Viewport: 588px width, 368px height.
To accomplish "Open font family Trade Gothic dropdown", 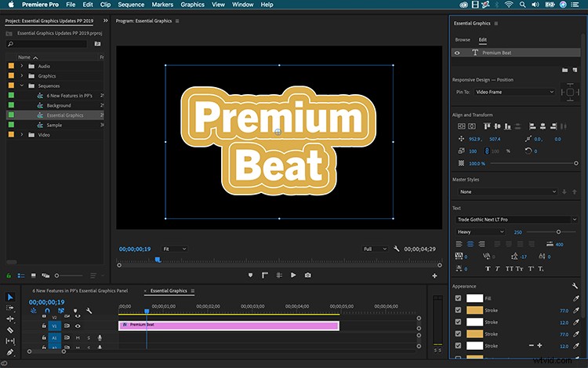I will 517,220.
